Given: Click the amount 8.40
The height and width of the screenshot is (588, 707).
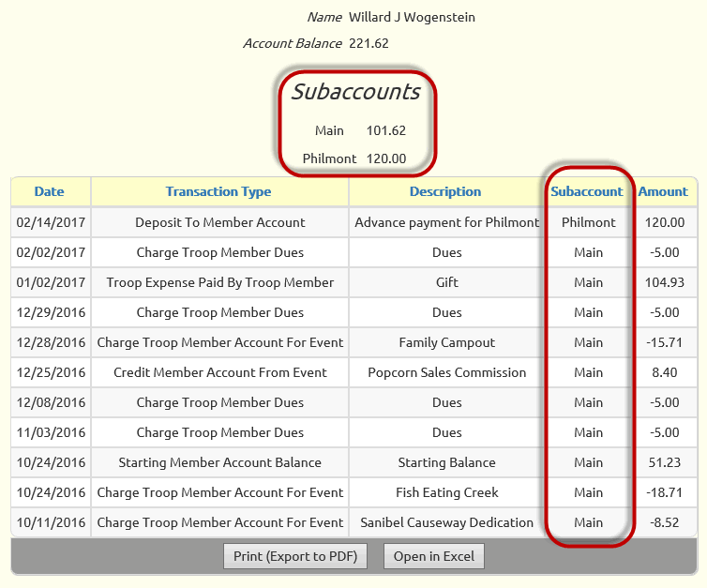Looking at the screenshot, I should (x=665, y=372).
